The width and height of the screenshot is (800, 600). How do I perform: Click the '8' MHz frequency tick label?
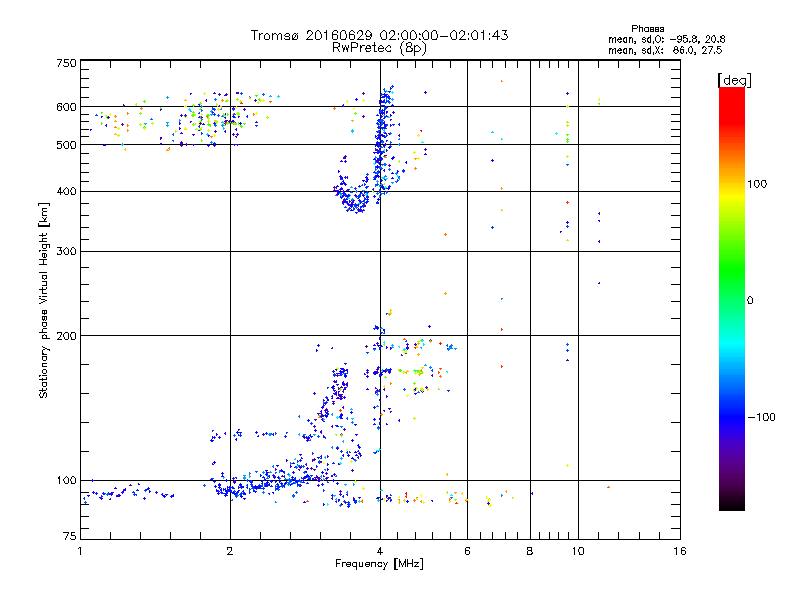point(530,551)
